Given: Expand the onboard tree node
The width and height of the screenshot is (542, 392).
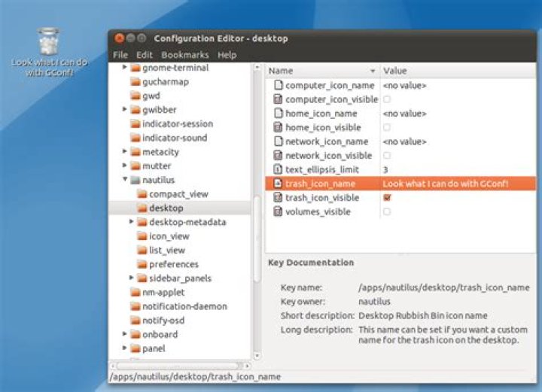Looking at the screenshot, I should coord(125,333).
